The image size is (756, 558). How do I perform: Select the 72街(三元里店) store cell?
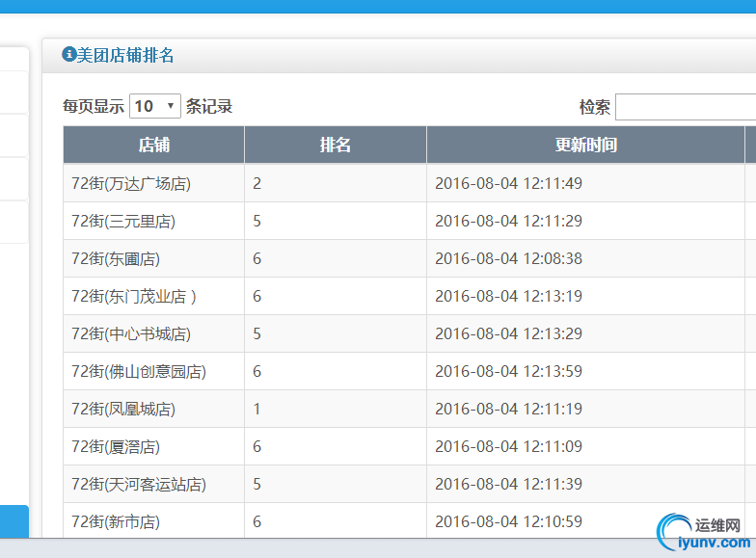tap(123, 221)
